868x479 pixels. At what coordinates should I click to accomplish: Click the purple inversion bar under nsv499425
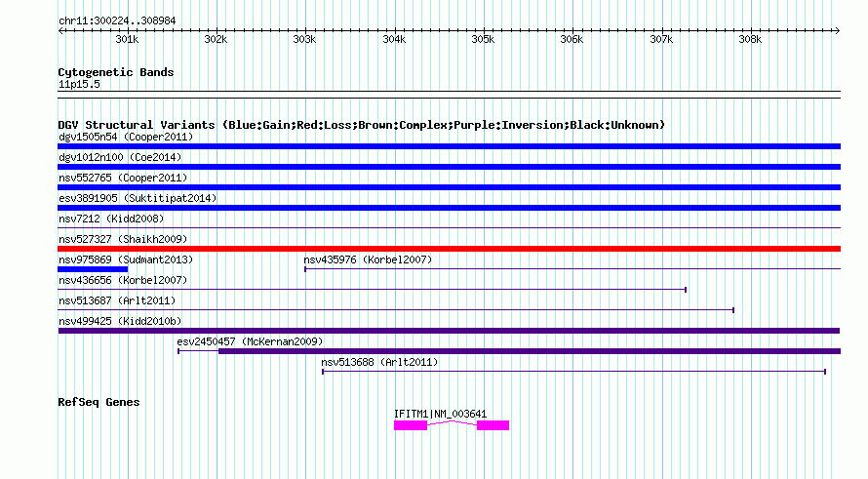point(449,331)
